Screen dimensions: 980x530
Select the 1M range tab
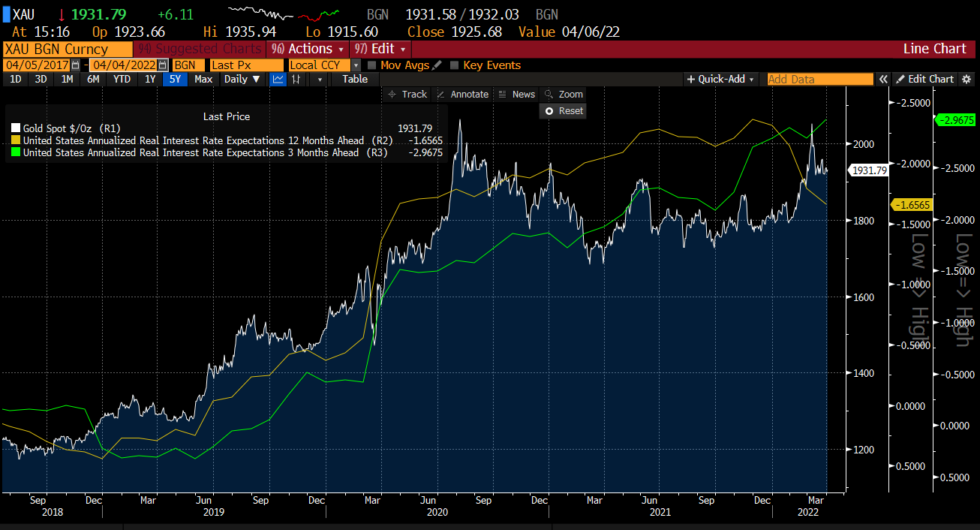68,79
